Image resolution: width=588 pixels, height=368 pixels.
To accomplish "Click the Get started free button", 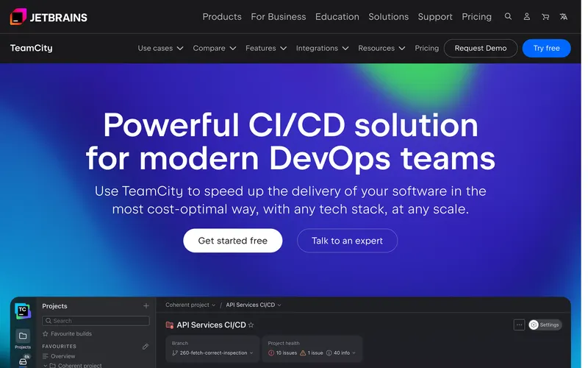I will [232, 241].
